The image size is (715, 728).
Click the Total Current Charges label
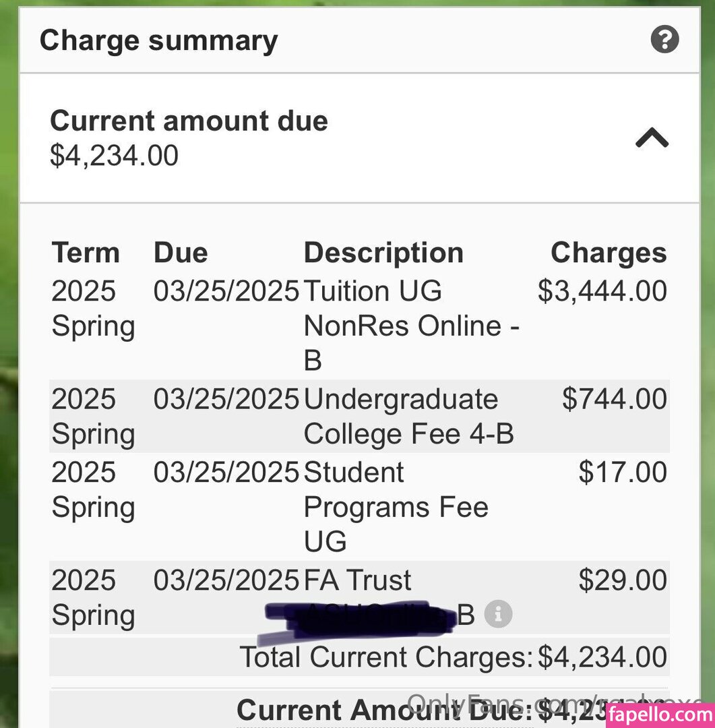[386, 657]
